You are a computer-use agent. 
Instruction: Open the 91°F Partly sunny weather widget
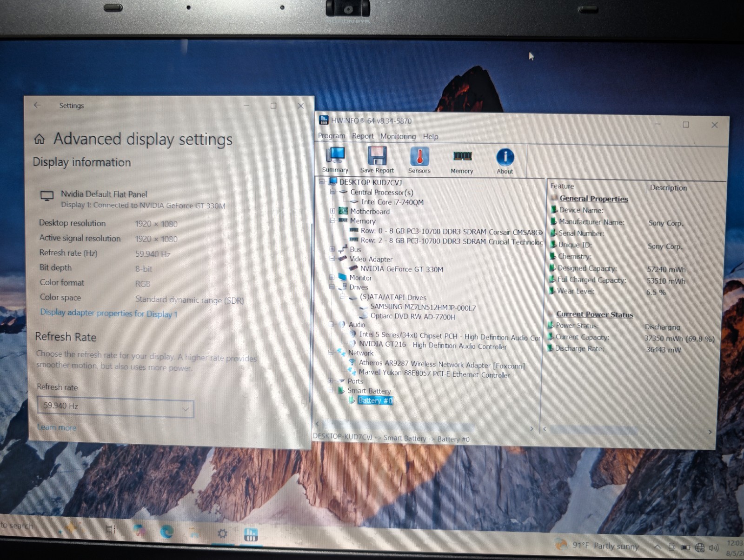598,545
